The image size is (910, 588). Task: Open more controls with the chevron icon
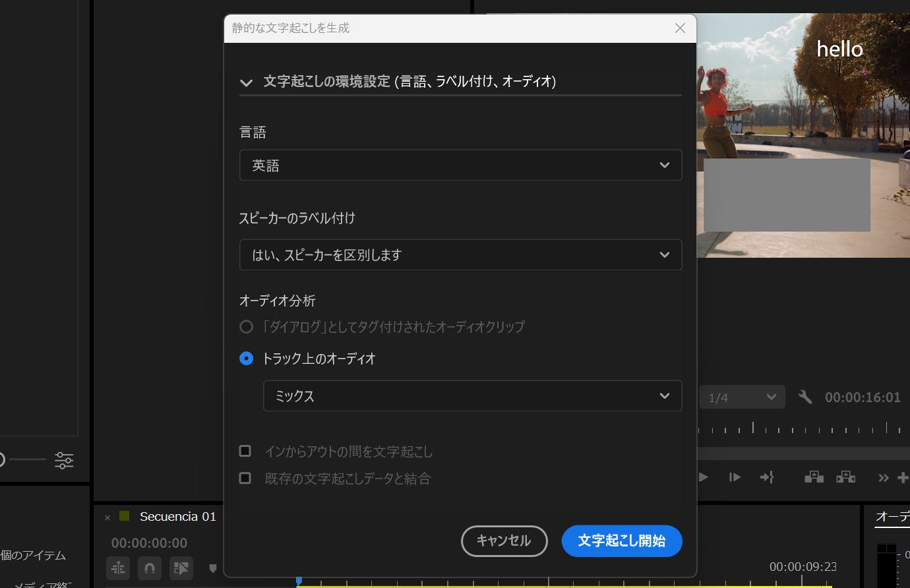point(884,477)
